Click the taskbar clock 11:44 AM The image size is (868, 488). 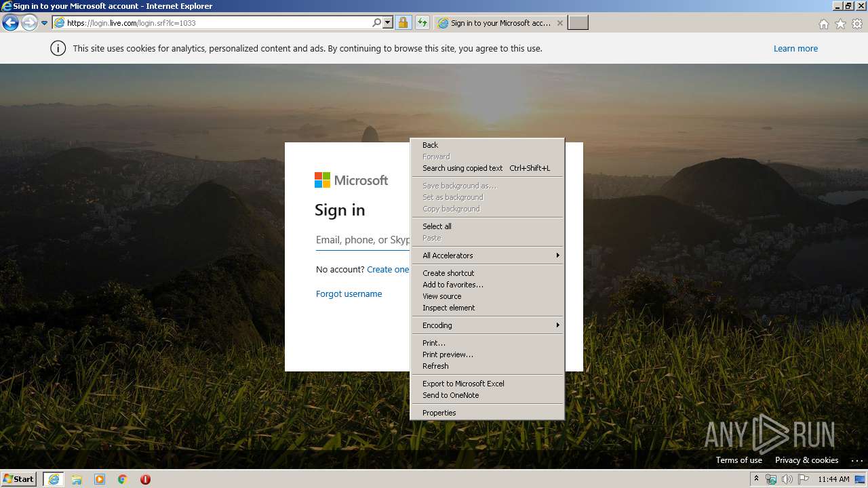pyautogui.click(x=833, y=479)
